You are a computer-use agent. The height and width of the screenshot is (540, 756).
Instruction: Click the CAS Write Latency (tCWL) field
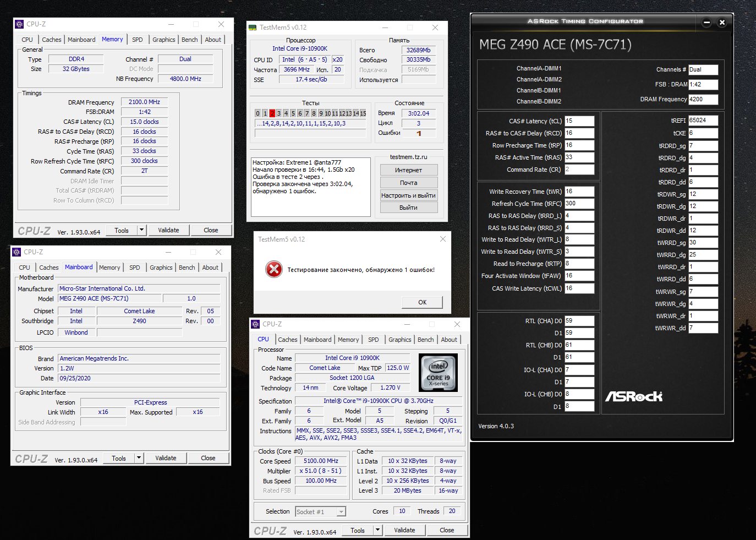click(x=579, y=288)
